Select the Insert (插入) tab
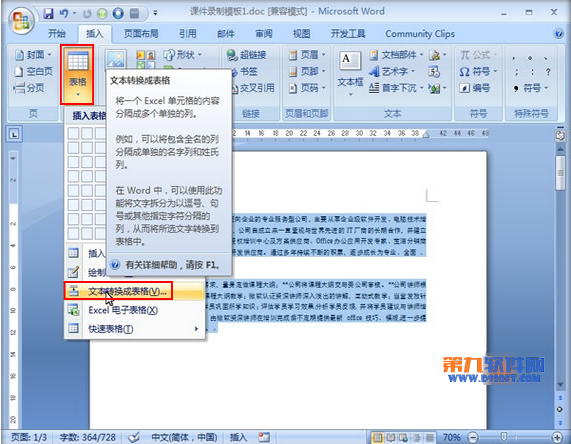Viewport: 571px width, 444px height. 95,34
